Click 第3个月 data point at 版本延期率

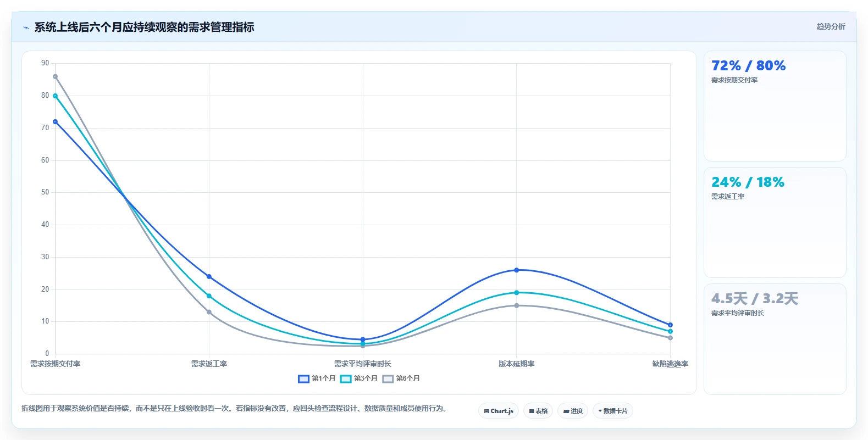[517, 293]
